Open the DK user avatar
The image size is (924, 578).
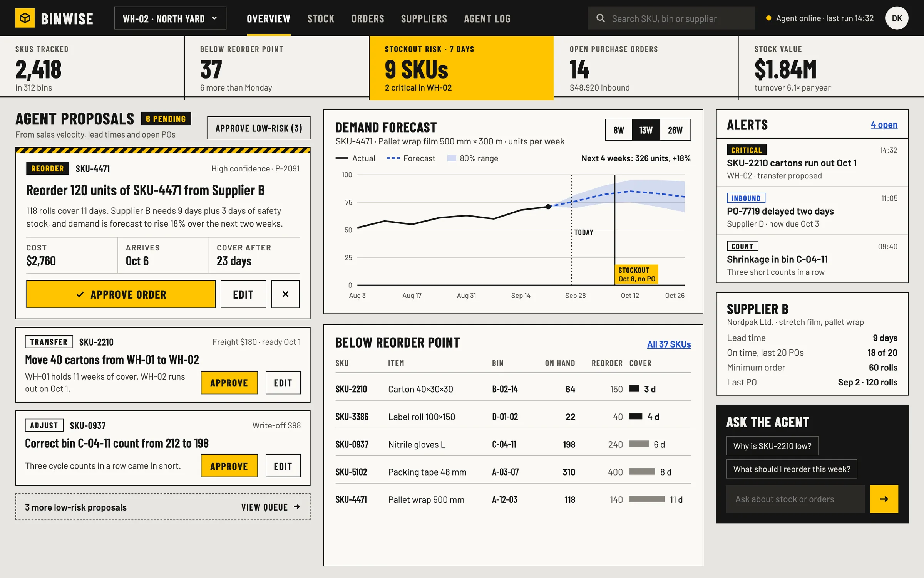click(x=897, y=18)
